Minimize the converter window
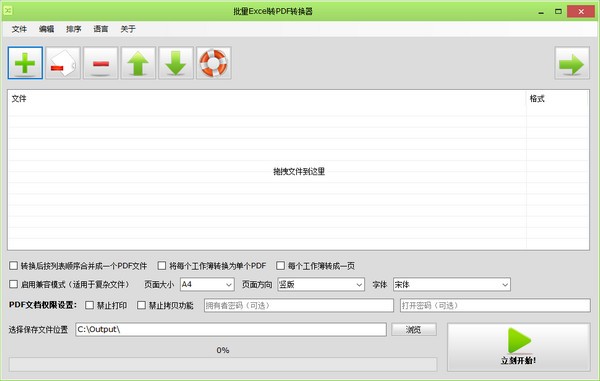This screenshot has width=600, height=381. click(541, 11)
